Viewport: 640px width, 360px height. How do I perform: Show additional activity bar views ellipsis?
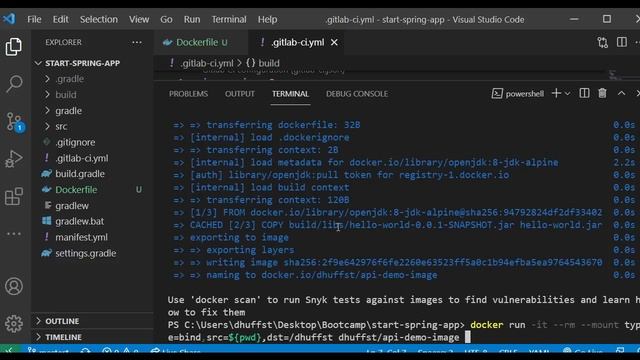(x=14, y=234)
